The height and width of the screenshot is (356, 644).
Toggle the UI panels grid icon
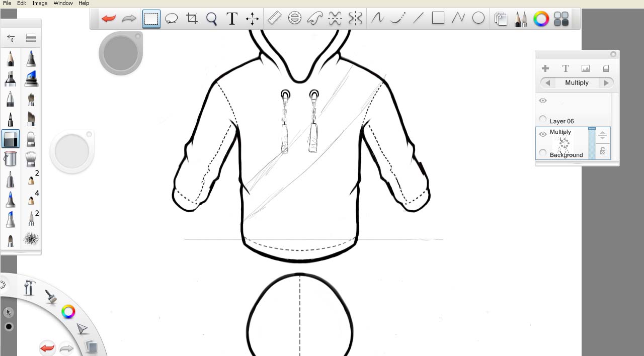561,19
